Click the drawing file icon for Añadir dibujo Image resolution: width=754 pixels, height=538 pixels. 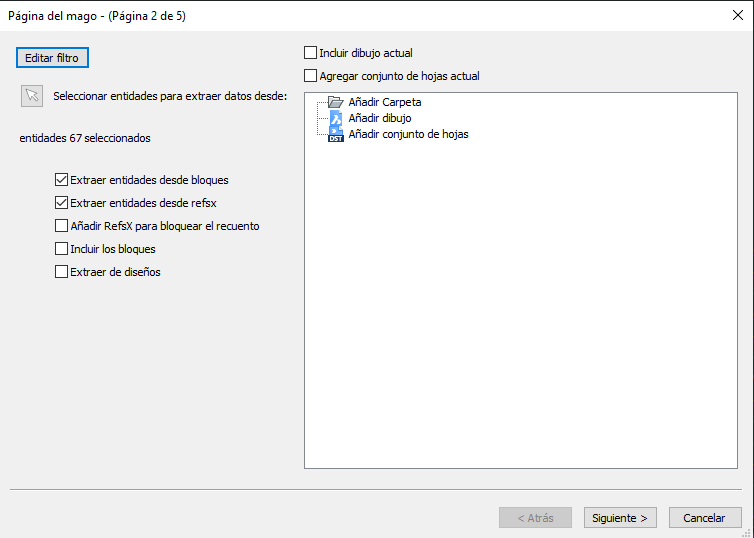coord(336,118)
